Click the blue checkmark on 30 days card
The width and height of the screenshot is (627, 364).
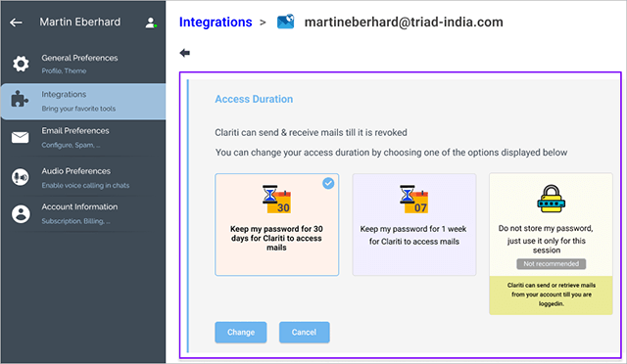pos(328,183)
